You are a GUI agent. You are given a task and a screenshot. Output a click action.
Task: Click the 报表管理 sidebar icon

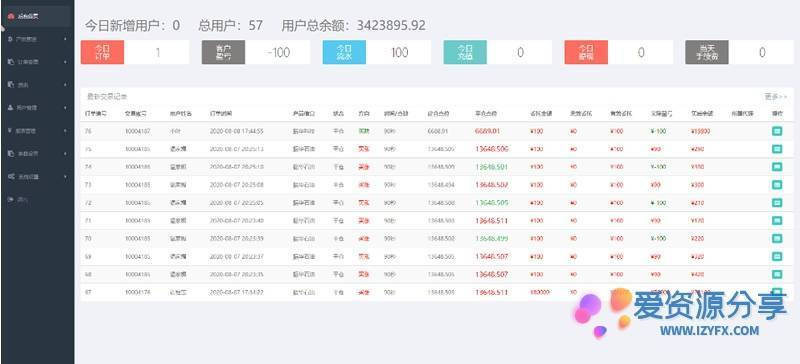click(x=11, y=131)
